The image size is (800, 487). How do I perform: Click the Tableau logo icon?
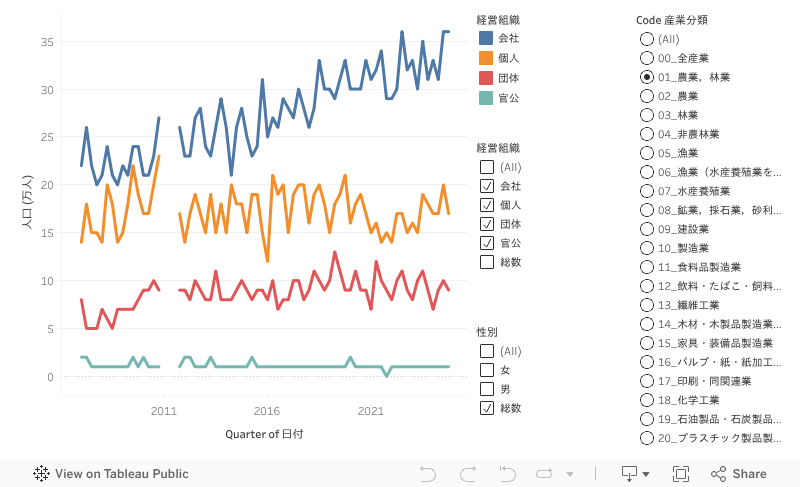(42, 474)
